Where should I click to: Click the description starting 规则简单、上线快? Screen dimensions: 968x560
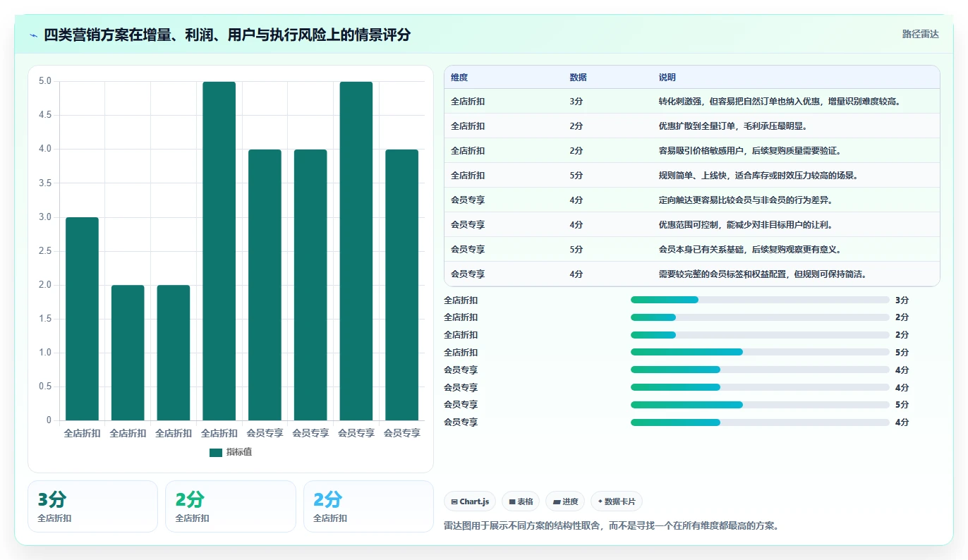tap(758, 176)
